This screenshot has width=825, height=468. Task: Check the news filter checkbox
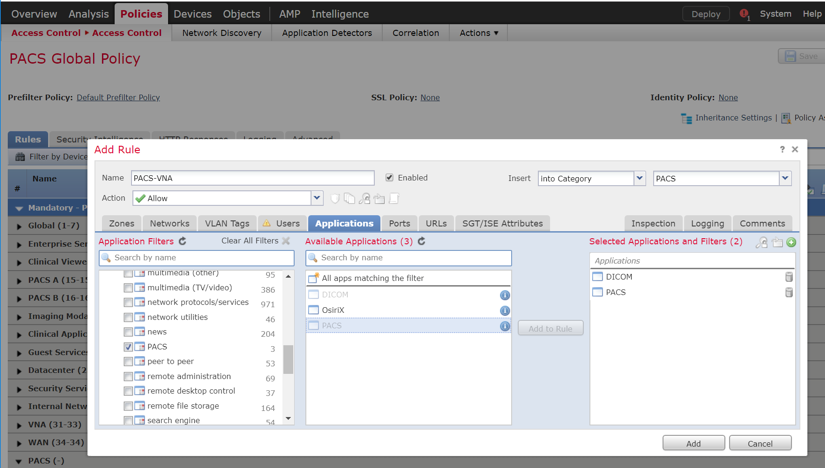click(x=128, y=332)
